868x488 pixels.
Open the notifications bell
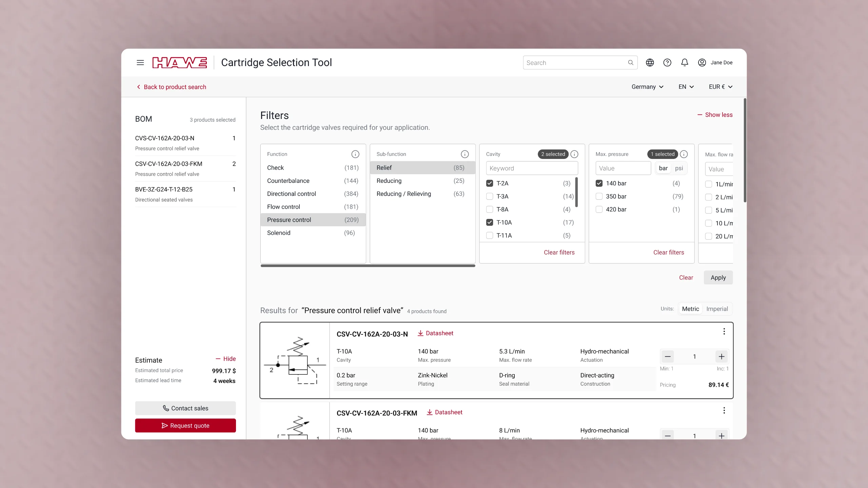[685, 63]
